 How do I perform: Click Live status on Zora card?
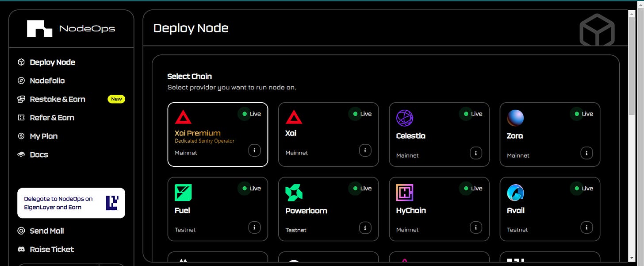point(582,114)
